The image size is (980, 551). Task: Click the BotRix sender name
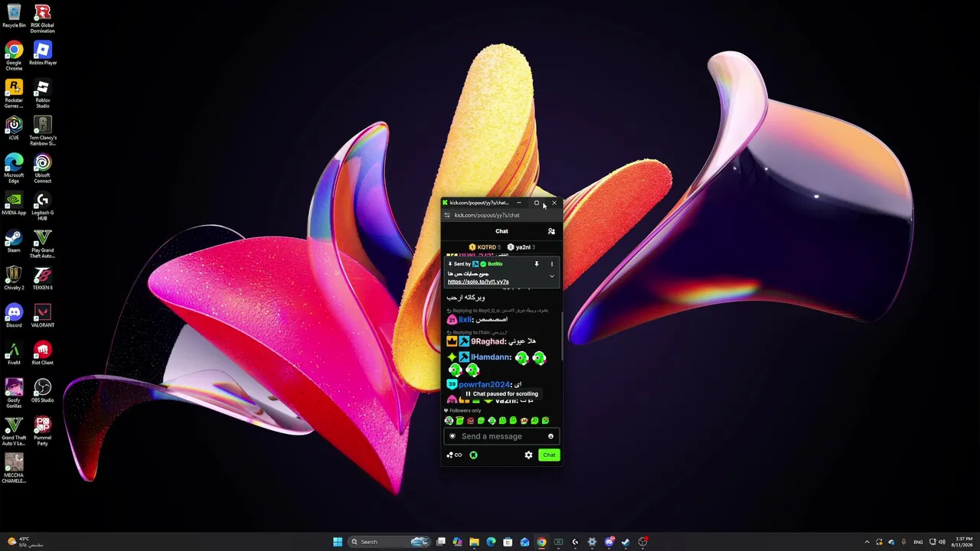(495, 264)
